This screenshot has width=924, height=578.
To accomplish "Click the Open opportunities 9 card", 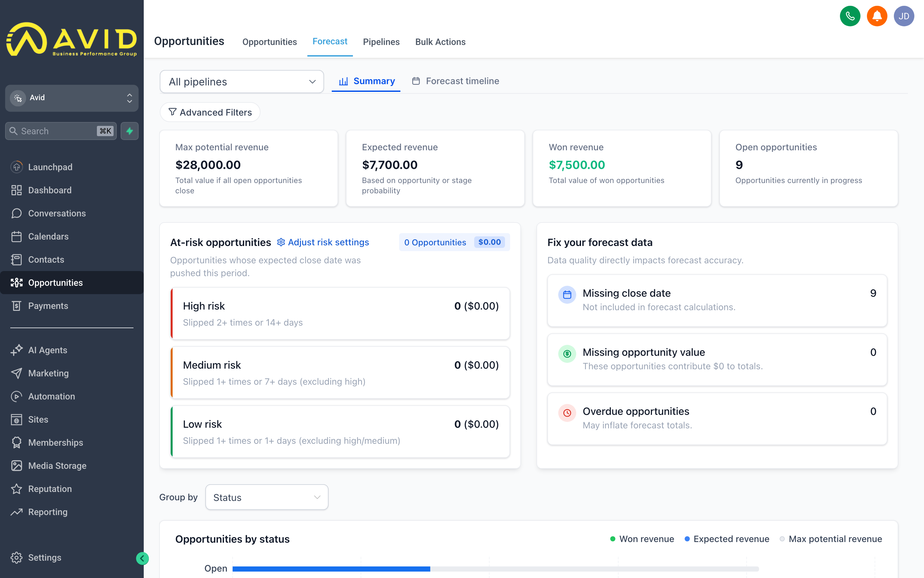I will [809, 168].
